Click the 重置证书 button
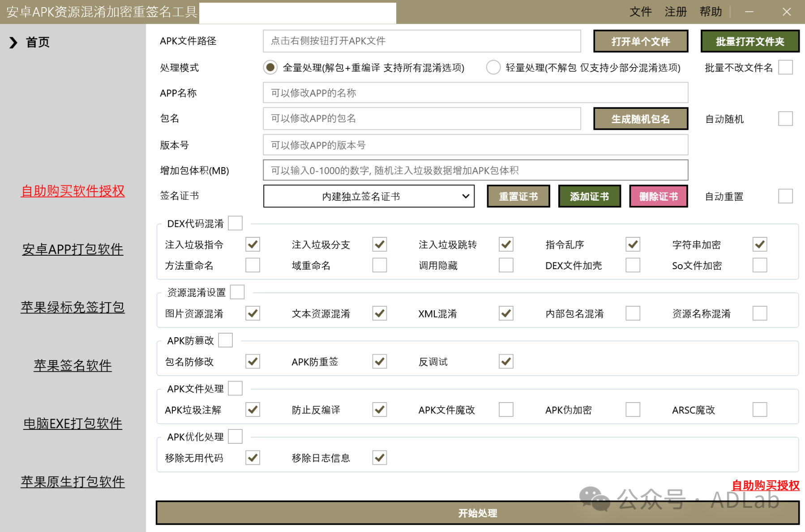The height and width of the screenshot is (532, 805). (518, 196)
